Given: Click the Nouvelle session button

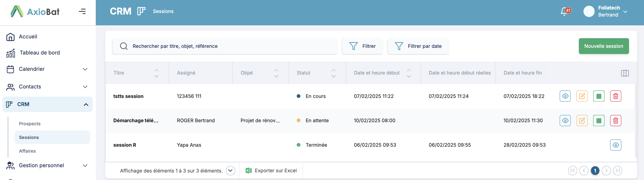Looking at the screenshot, I should (x=604, y=46).
